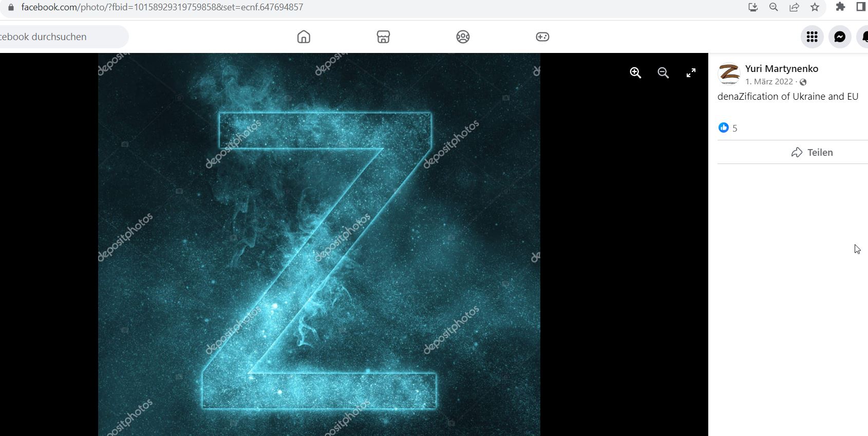Zoom out of the photo
Image resolution: width=868 pixels, height=436 pixels.
tap(663, 72)
